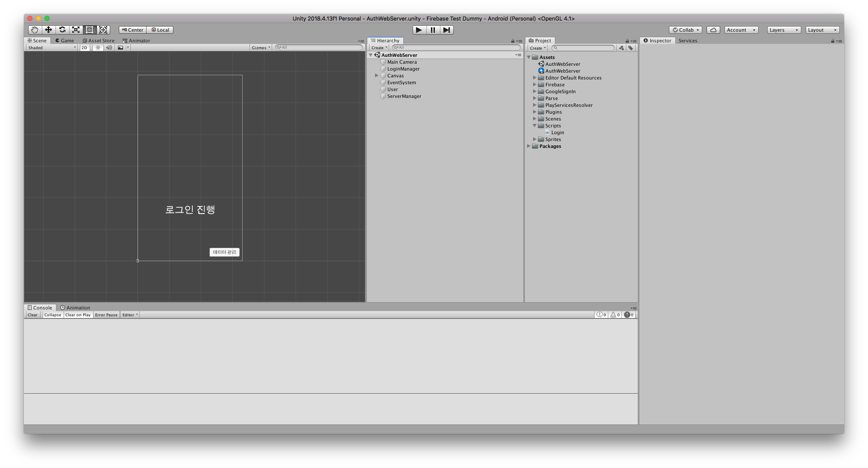Select the Hand tool in toolbar

click(35, 30)
